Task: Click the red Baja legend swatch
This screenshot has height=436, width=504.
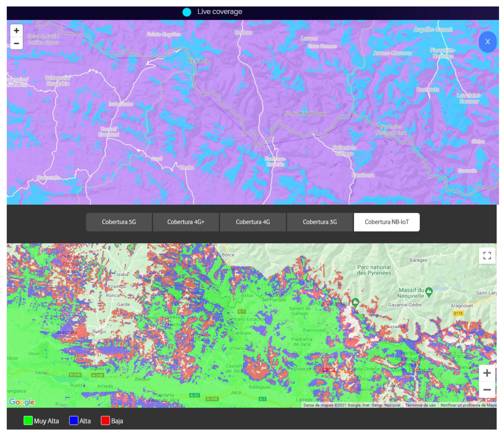Action: [105, 421]
